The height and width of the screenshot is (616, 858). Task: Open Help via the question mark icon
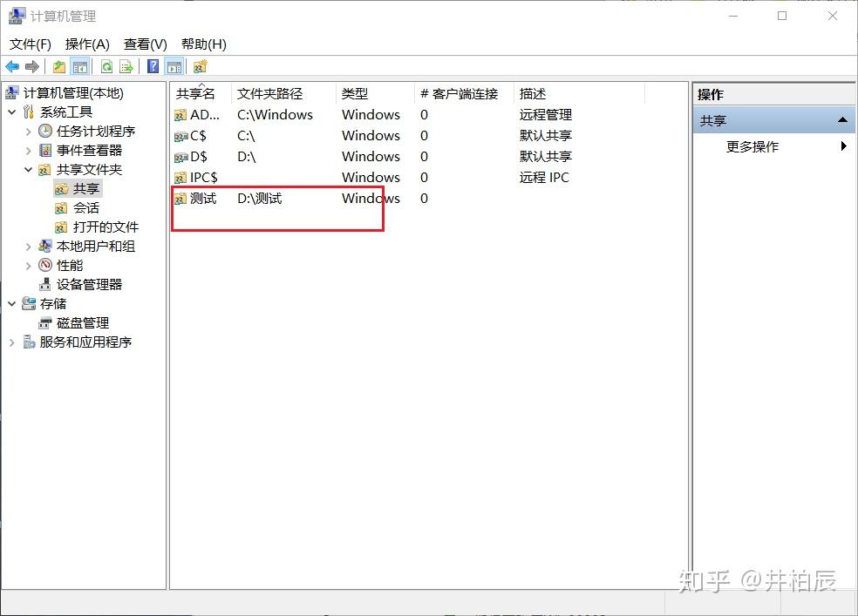tap(153, 67)
